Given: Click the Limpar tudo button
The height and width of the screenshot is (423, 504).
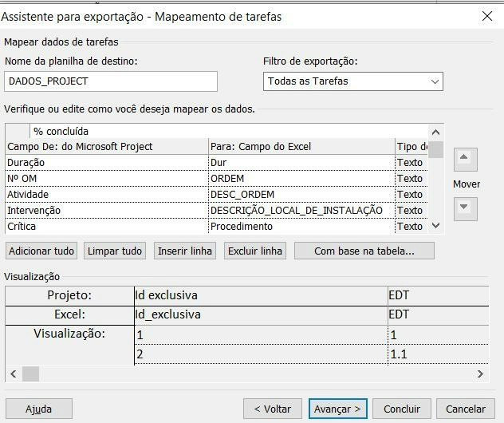Looking at the screenshot, I should click(x=115, y=251).
